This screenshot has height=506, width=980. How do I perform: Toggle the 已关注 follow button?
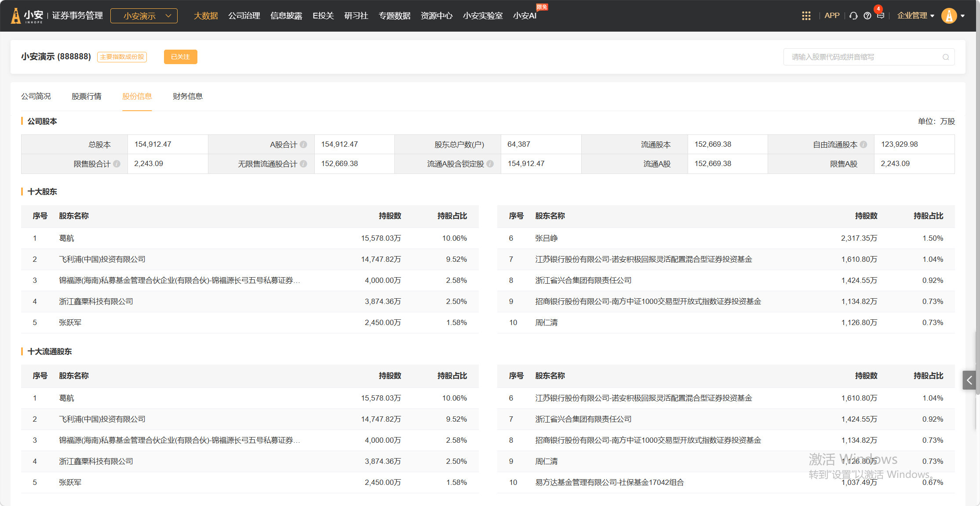[x=180, y=57]
